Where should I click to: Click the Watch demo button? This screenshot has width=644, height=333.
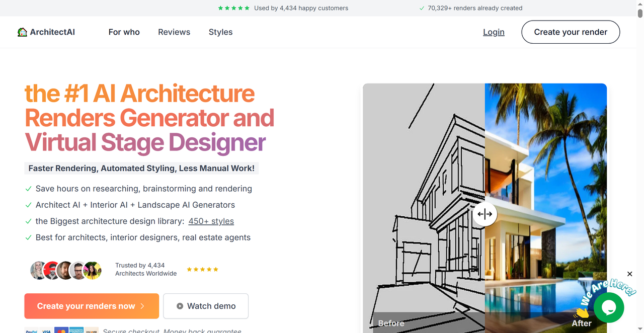pyautogui.click(x=206, y=306)
